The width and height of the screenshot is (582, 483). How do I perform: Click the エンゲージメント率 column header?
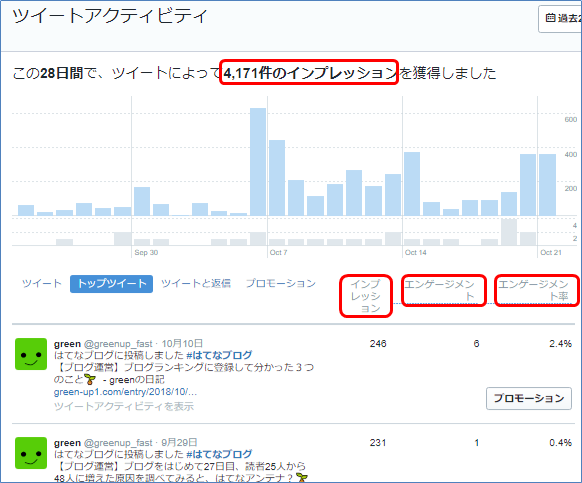533,290
